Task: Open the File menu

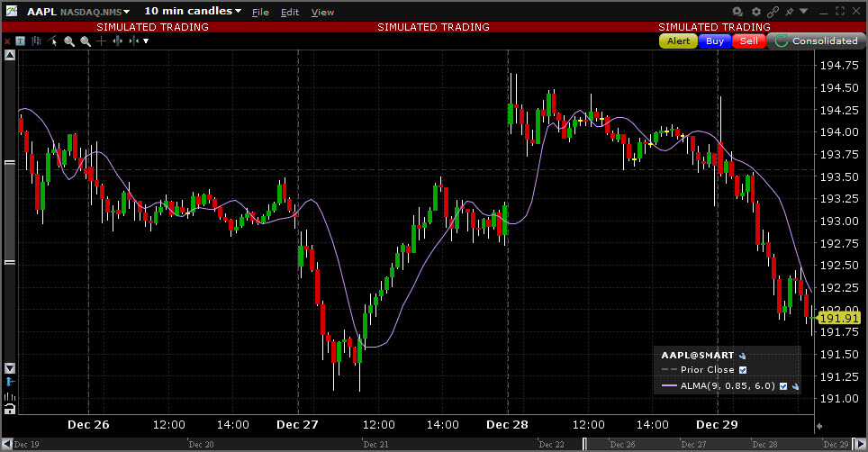Action: tap(260, 13)
